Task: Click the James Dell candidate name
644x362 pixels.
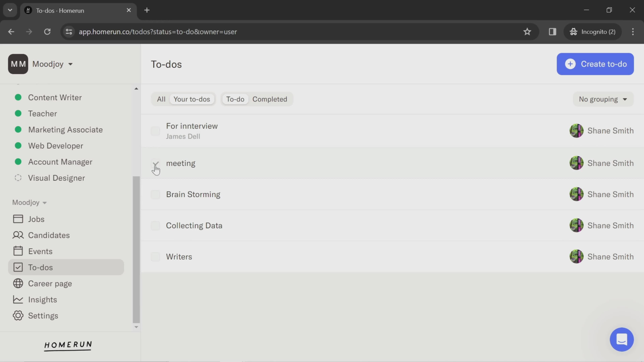Action: pos(183,136)
